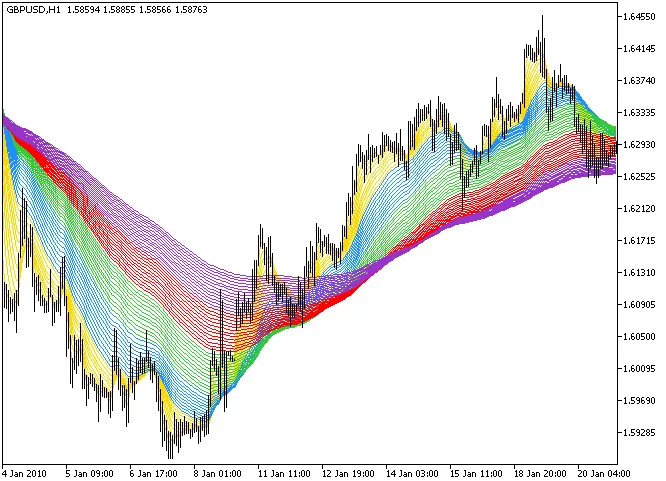Select the 8 Jan 01:00 time label
Viewport: 666px width, 481px height.
217,471
